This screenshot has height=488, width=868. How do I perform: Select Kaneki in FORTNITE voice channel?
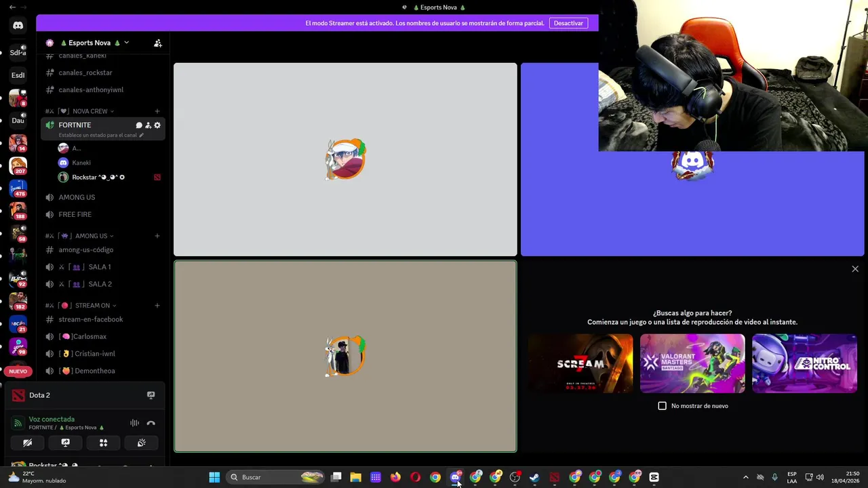(110, 163)
